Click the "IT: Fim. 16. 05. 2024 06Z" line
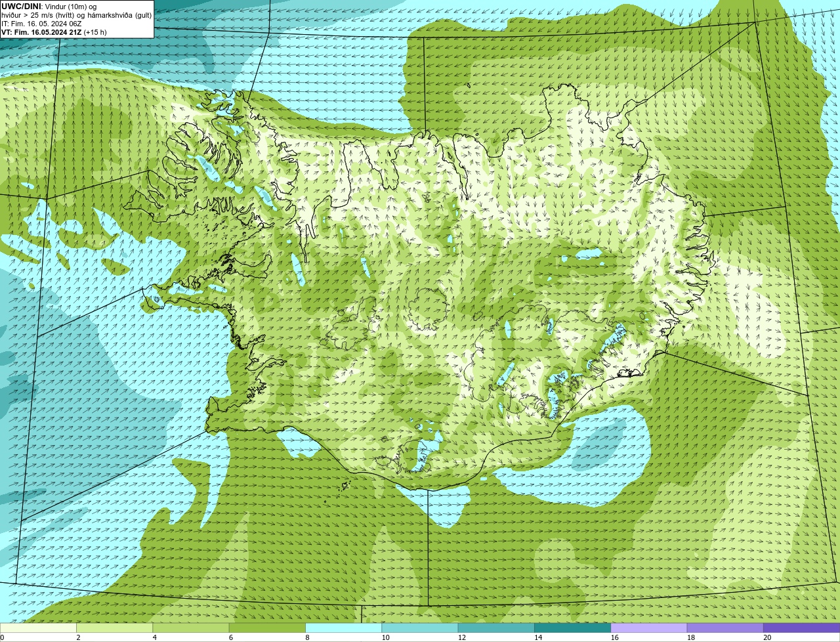Screen dimensions: 840x642 click(41, 24)
